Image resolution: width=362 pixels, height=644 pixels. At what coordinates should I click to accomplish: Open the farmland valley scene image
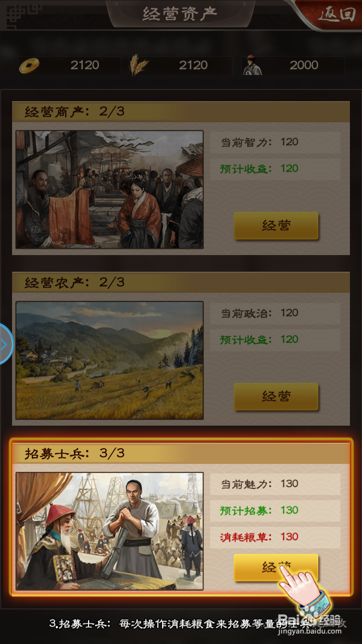tap(110, 360)
